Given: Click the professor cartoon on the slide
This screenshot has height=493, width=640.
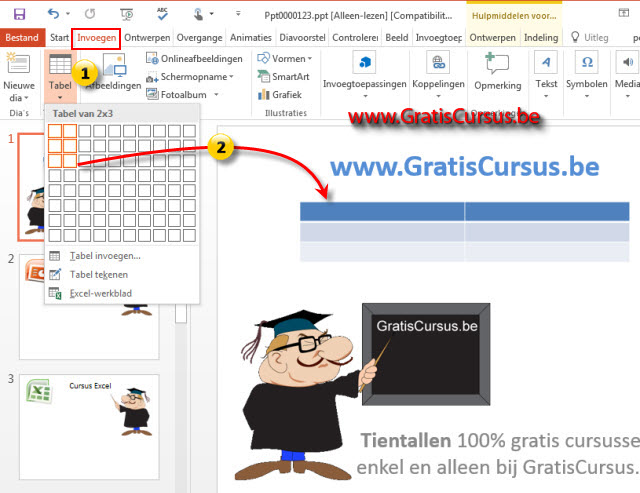Looking at the screenshot, I should tap(304, 395).
